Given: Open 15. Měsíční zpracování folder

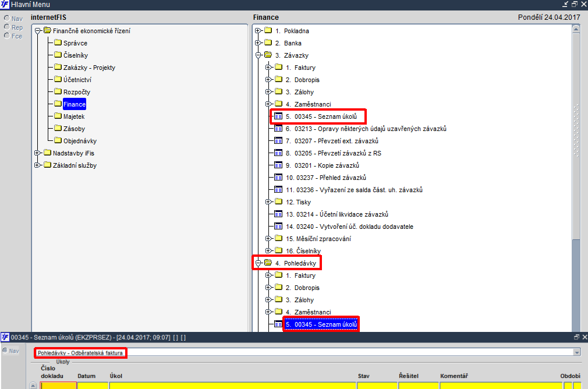Looking at the screenshot, I should (x=318, y=239).
